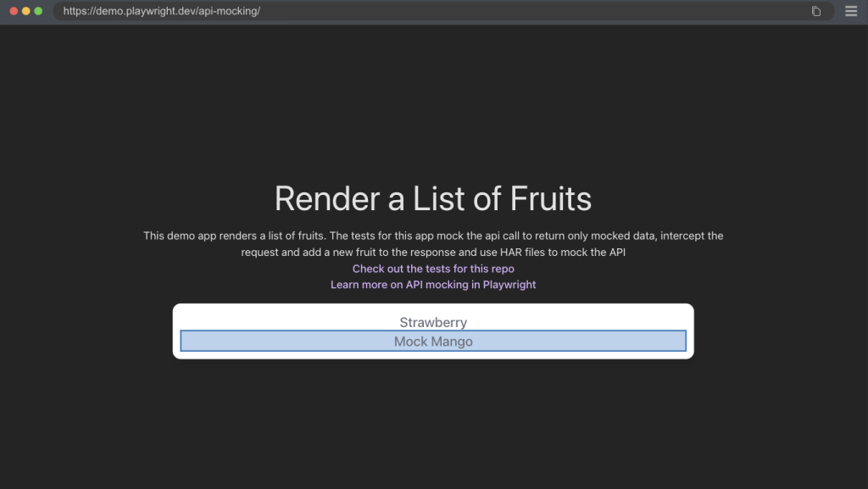Click the description line starting 'This demo app'
The image size is (868, 489).
click(433, 236)
